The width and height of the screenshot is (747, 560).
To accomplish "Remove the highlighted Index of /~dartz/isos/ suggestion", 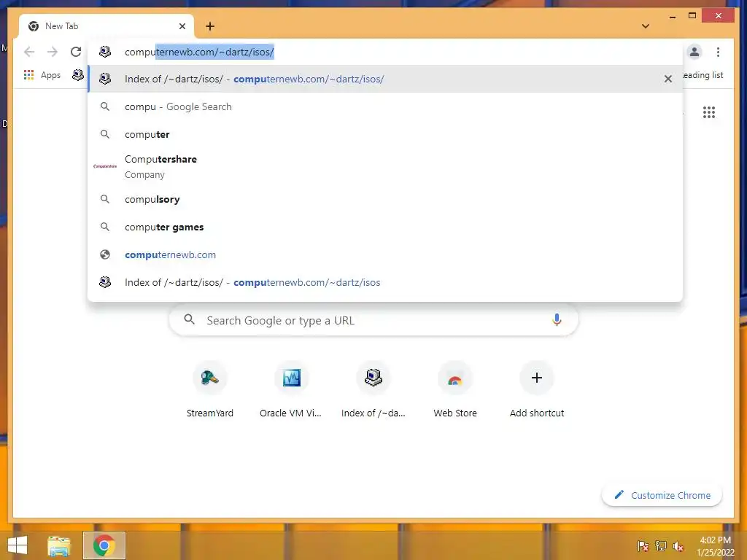I will pyautogui.click(x=668, y=79).
